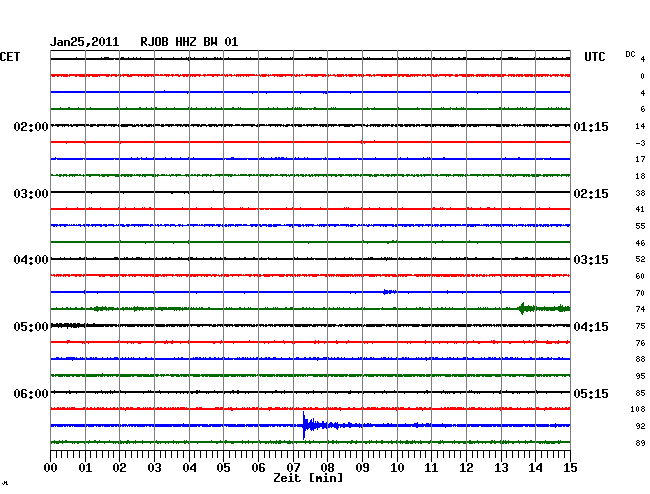Click the DC value "41"
This screenshot has width=650, height=494.
point(640,210)
